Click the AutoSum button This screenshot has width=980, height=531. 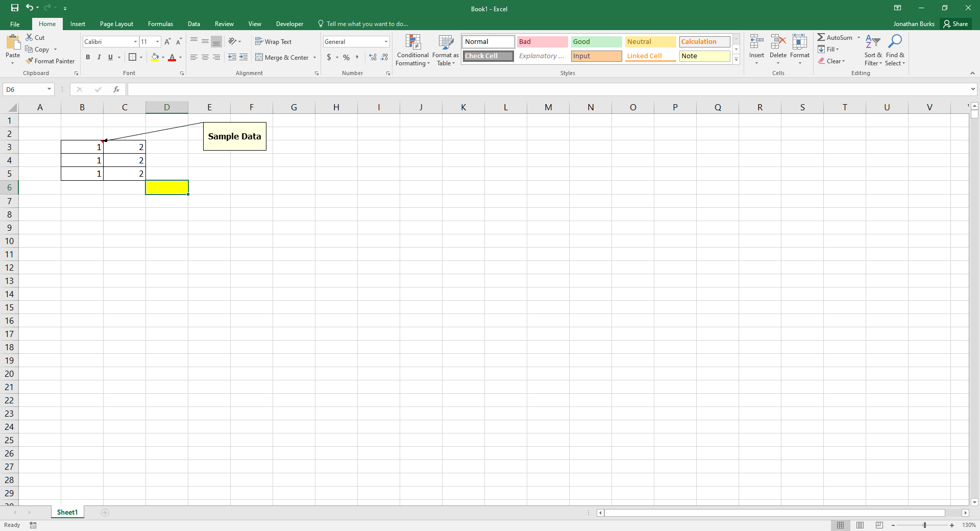(835, 37)
